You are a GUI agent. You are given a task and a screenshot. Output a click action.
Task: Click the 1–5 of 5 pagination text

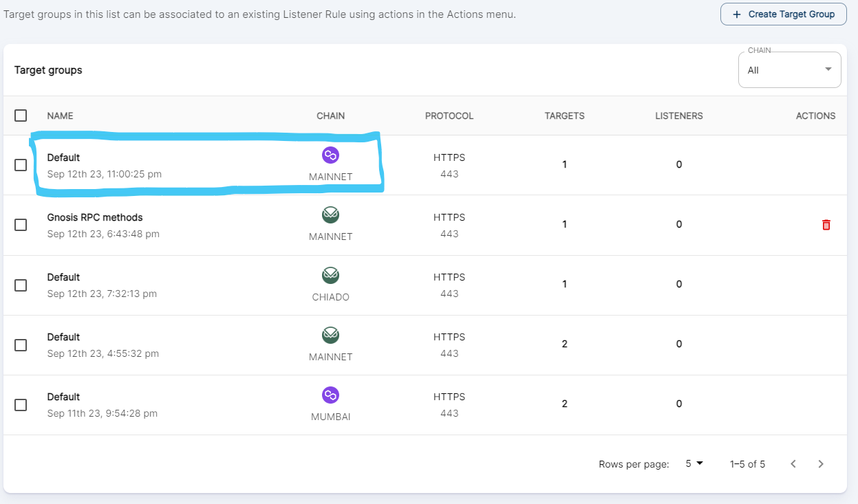(x=748, y=464)
